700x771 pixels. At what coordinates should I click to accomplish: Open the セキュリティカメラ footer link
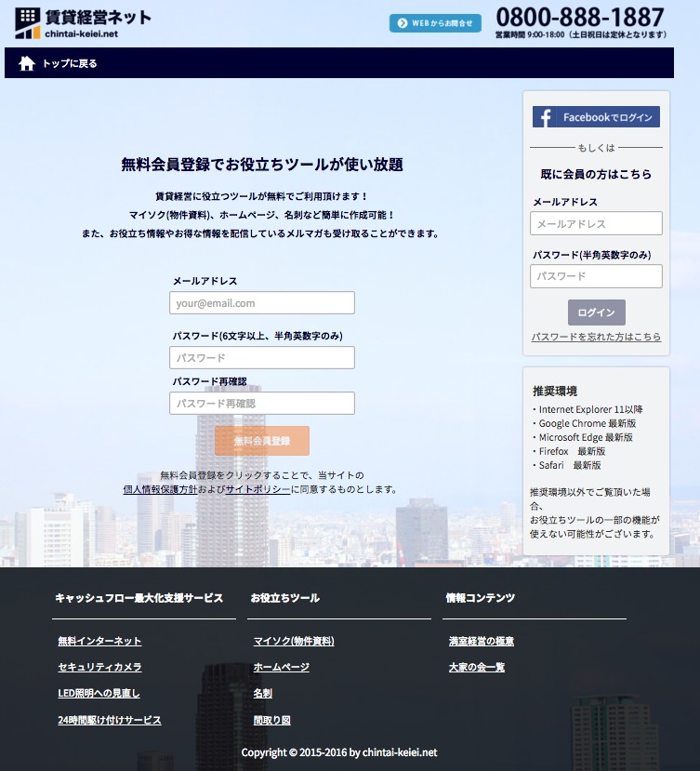click(99, 667)
